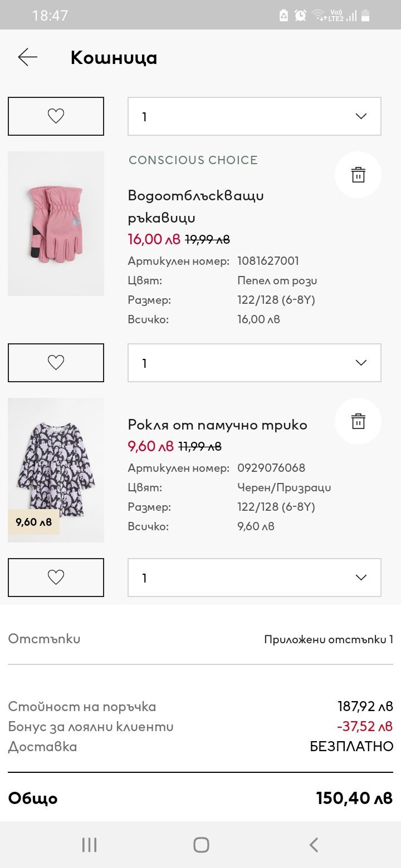Open product title Рокля от памучно трико
The width and height of the screenshot is (401, 868).
click(x=217, y=425)
